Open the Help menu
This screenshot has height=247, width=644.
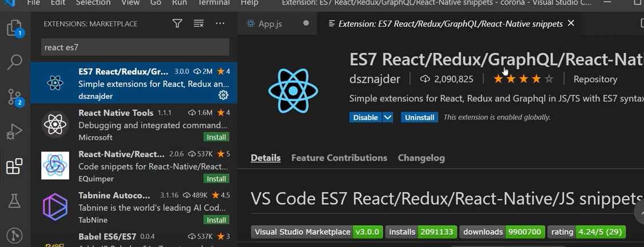pos(249,3)
